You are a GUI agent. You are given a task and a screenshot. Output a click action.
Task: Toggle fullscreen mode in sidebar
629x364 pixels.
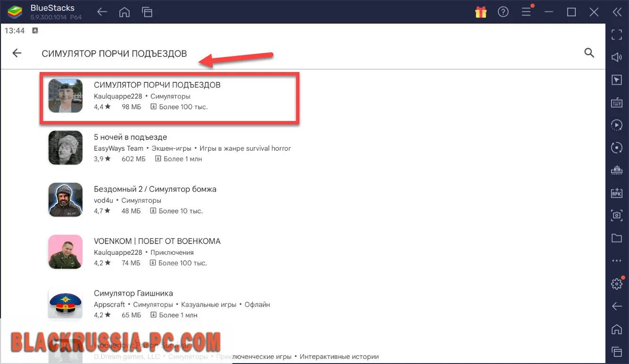tap(617, 34)
